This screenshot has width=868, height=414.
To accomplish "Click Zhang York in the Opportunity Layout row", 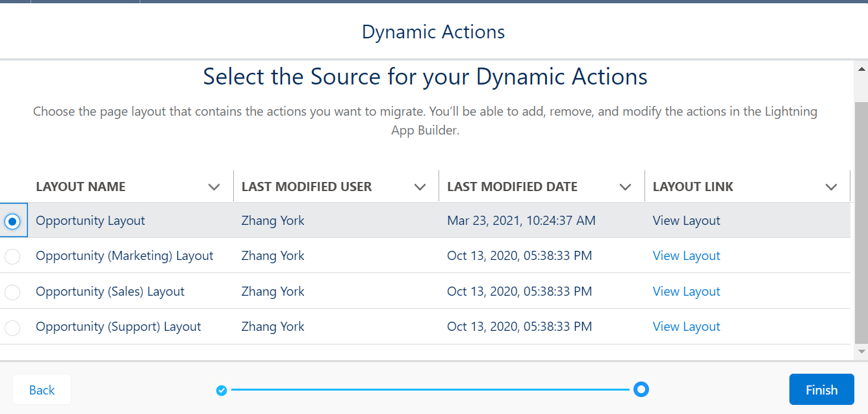I will point(273,220).
